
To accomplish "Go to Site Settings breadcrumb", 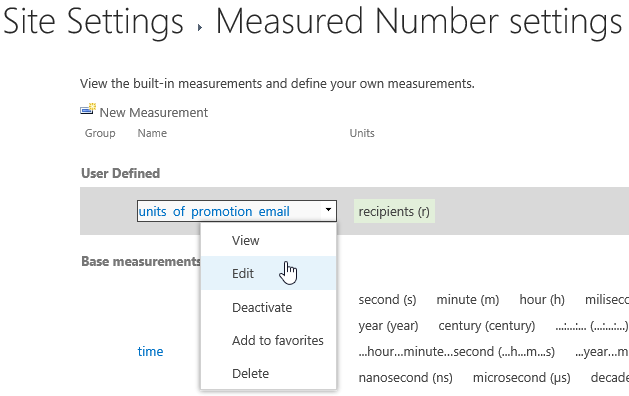I will click(93, 21).
